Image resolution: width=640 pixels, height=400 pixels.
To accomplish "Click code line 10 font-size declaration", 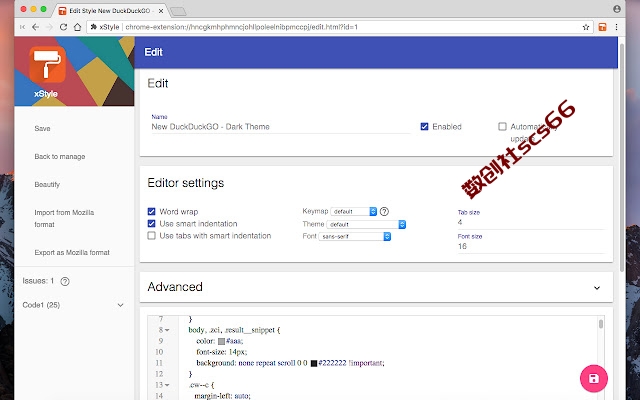I will coord(222,352).
